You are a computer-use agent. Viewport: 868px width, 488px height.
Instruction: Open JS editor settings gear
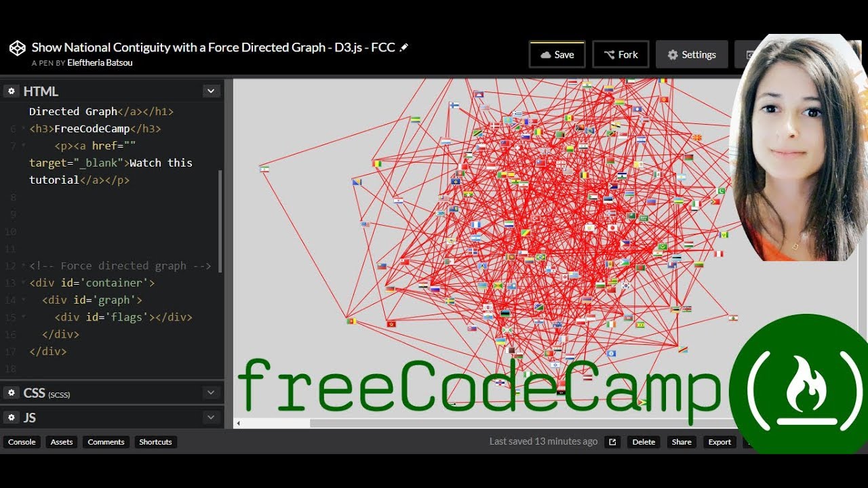[x=12, y=418]
